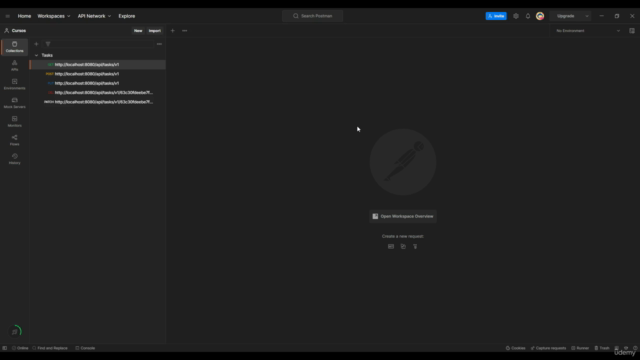Focus the Search Postman field
640x360 pixels.
coord(313,16)
